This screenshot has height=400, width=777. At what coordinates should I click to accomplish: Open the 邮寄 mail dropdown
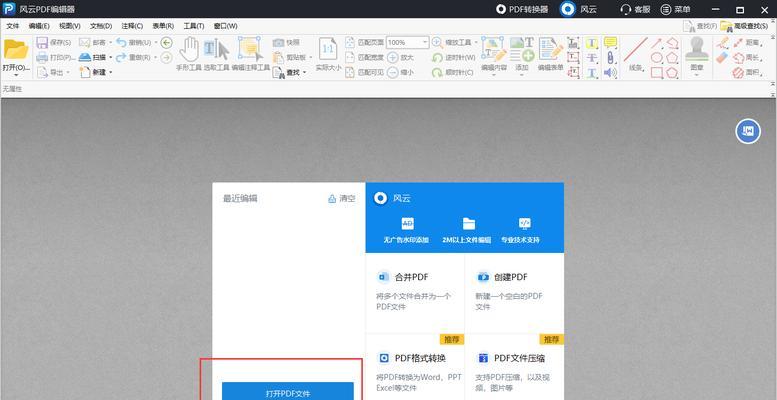coord(111,43)
